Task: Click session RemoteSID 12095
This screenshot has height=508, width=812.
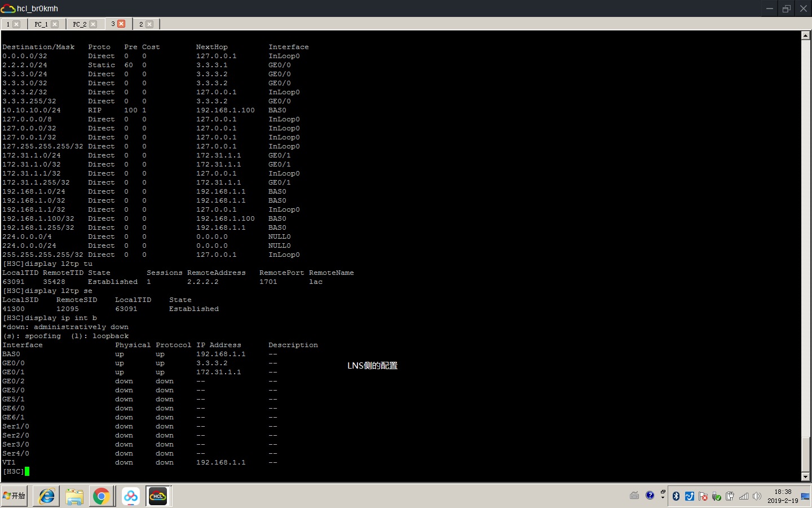Action: pyautogui.click(x=68, y=309)
